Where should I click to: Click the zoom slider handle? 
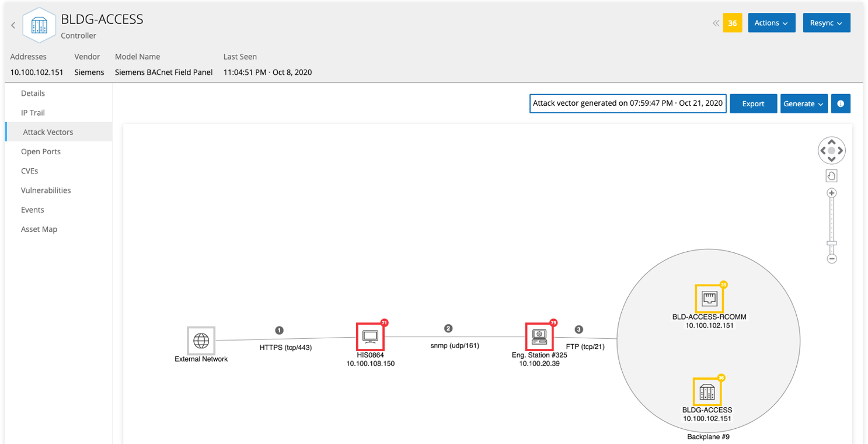click(832, 243)
